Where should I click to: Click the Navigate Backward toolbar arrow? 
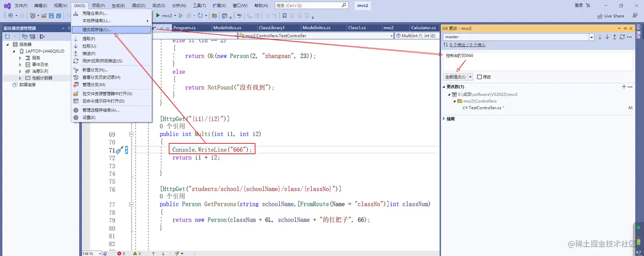pos(10,16)
